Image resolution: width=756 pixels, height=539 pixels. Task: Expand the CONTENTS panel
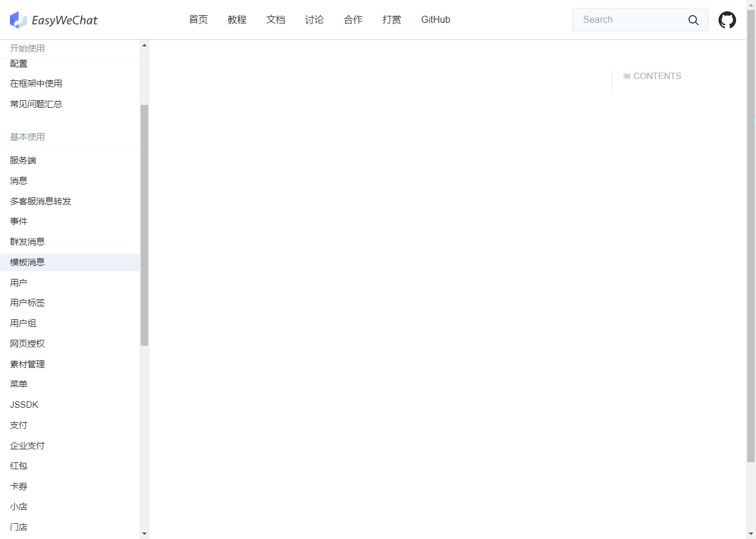click(x=652, y=76)
